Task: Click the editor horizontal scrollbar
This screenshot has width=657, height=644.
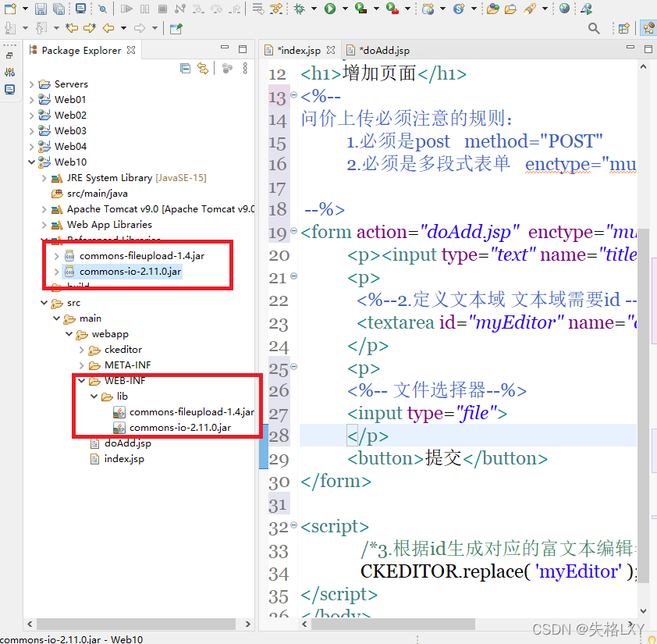Action: pos(394,624)
